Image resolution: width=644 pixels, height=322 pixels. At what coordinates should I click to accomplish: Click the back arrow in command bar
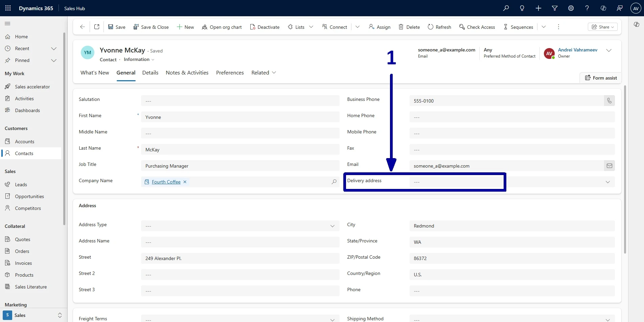pos(82,27)
